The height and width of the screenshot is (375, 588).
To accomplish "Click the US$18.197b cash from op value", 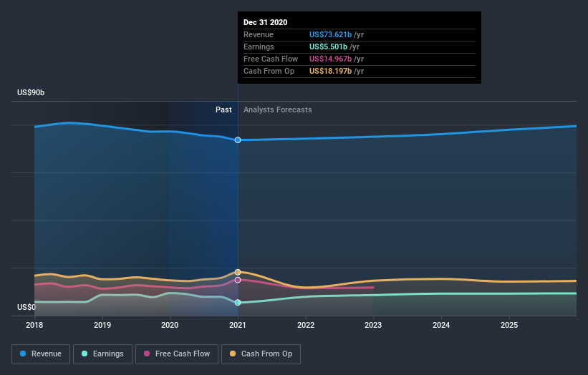I will pyautogui.click(x=330, y=71).
